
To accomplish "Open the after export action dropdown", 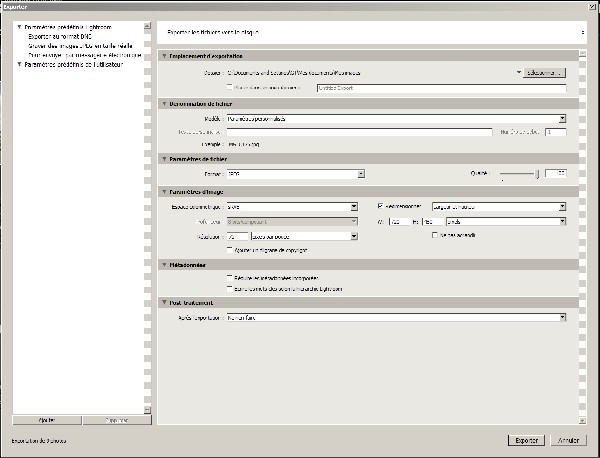I will [x=396, y=318].
